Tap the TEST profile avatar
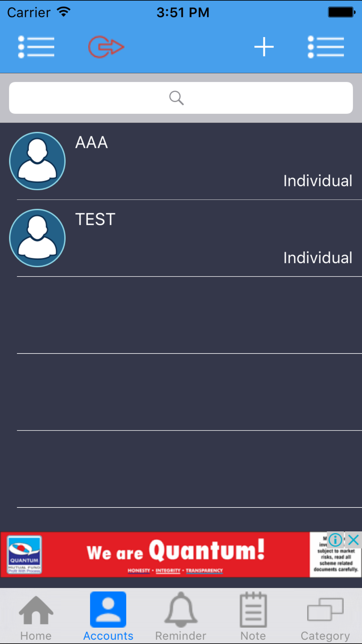The width and height of the screenshot is (362, 644). coord(37,238)
